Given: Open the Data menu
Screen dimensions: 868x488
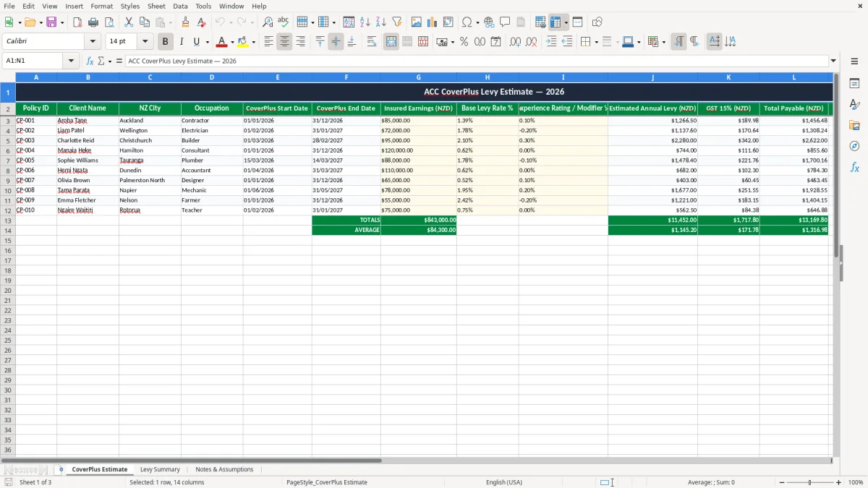Looking at the screenshot, I should point(180,6).
